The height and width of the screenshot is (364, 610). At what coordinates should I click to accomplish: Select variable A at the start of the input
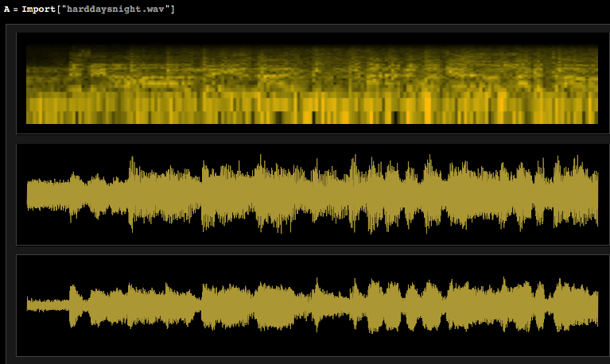pos(6,9)
